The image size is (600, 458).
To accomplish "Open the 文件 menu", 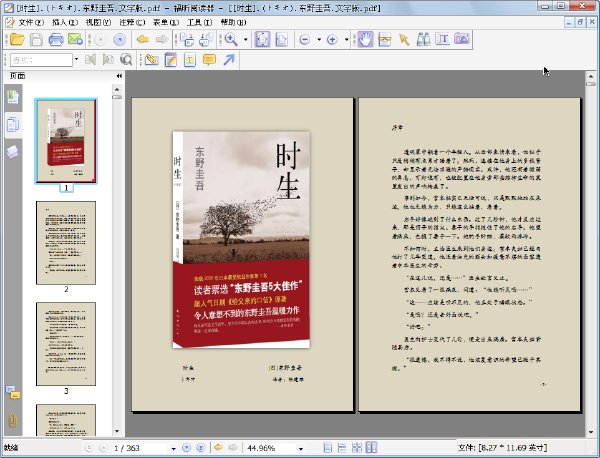I will [31, 23].
